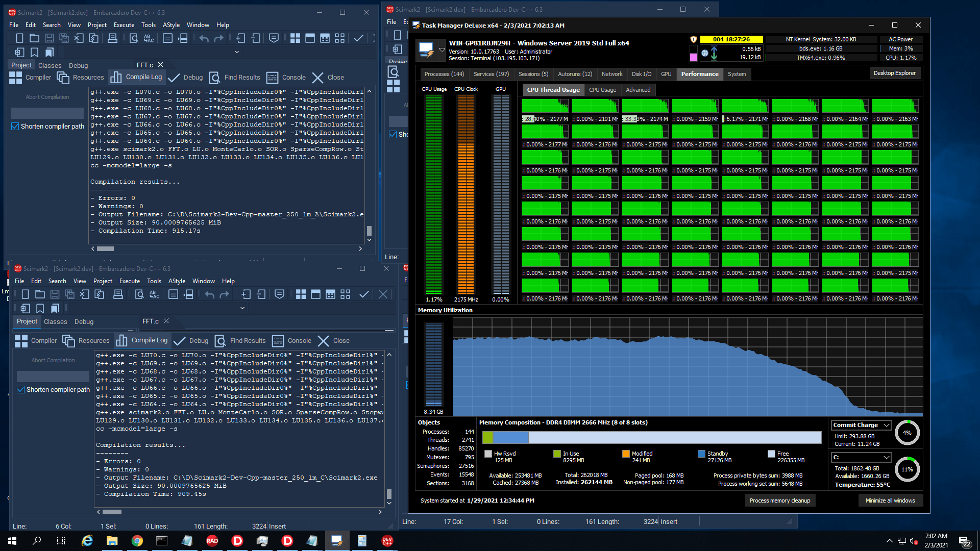Click the Network tab in Task Manager Deluxe
The width and height of the screenshot is (980, 551).
(x=611, y=73)
